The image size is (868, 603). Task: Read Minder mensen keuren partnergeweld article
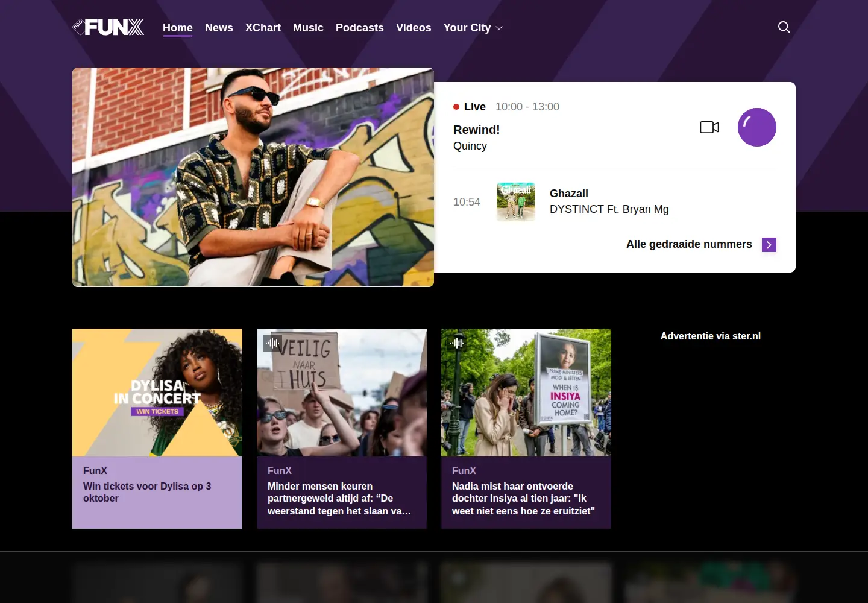339,499
